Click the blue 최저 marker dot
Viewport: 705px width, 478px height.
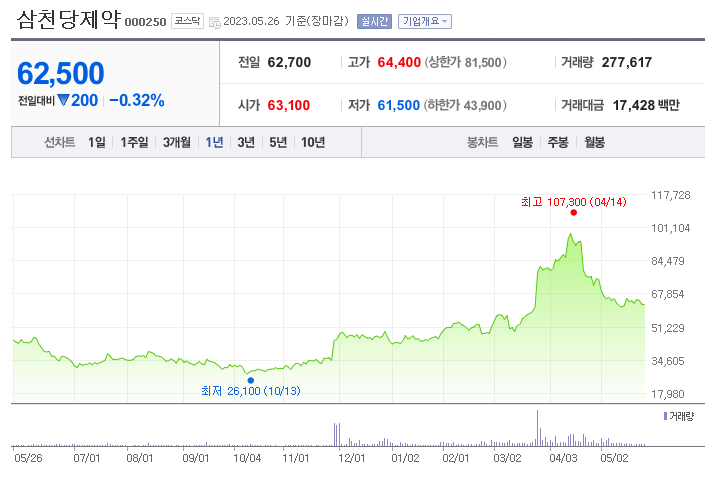[250, 380]
